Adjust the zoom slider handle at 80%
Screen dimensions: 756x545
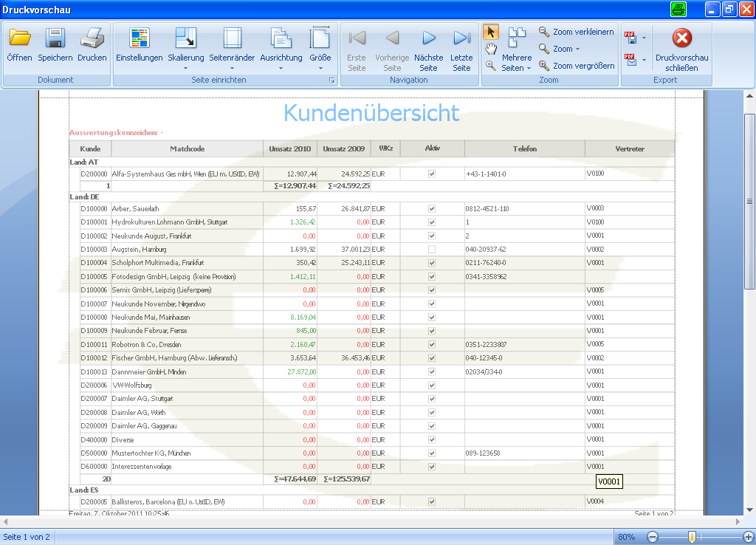(x=692, y=537)
